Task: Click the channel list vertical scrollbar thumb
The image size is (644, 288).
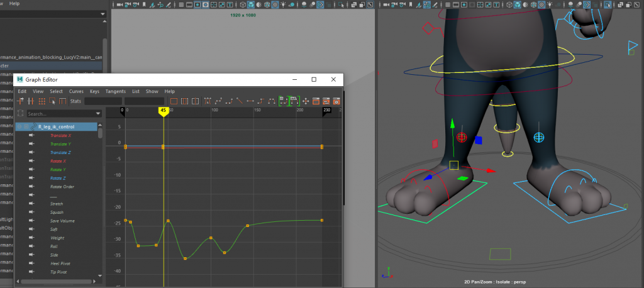Action: [x=100, y=133]
